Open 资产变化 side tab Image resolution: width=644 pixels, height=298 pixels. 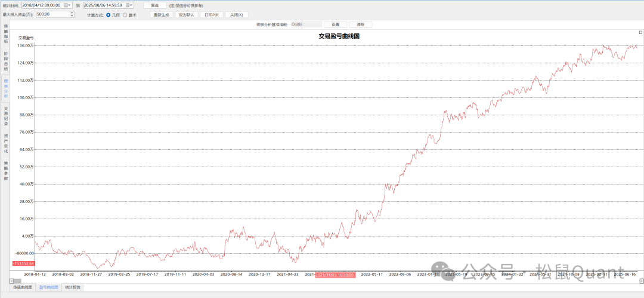pyautogui.click(x=6, y=143)
